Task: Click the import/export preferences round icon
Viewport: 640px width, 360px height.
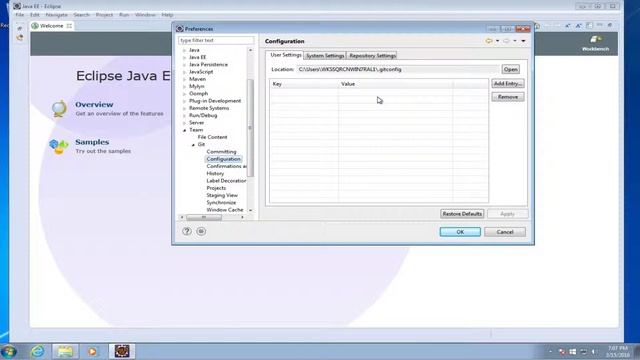Action: 201,231
